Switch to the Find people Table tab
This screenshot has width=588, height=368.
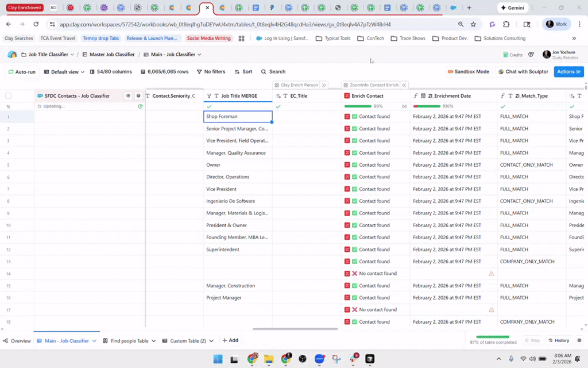tap(129, 341)
